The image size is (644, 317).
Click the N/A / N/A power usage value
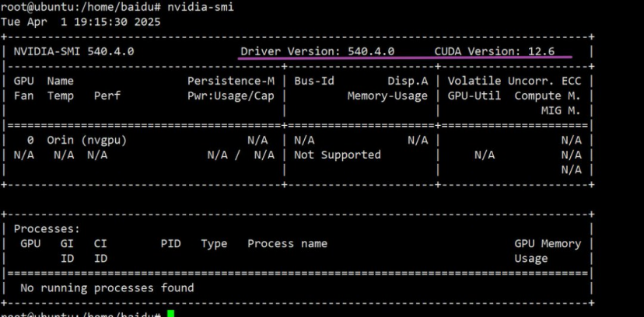pyautogui.click(x=241, y=155)
